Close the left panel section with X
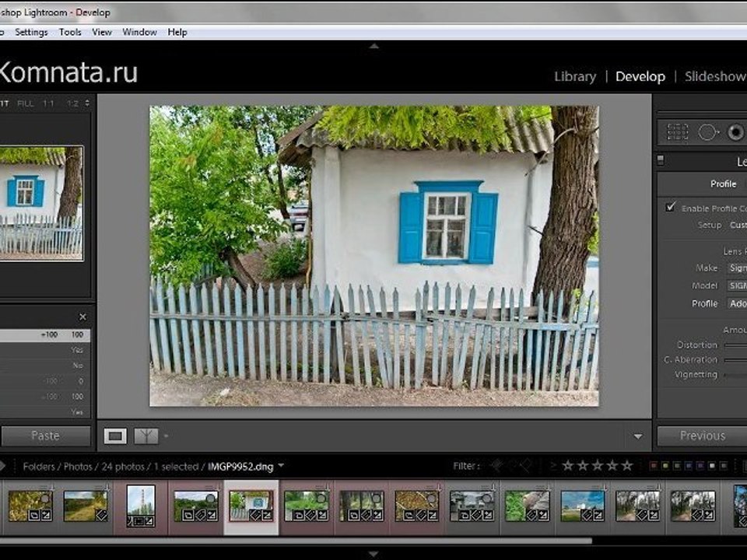Image resolution: width=747 pixels, height=560 pixels. (x=82, y=317)
